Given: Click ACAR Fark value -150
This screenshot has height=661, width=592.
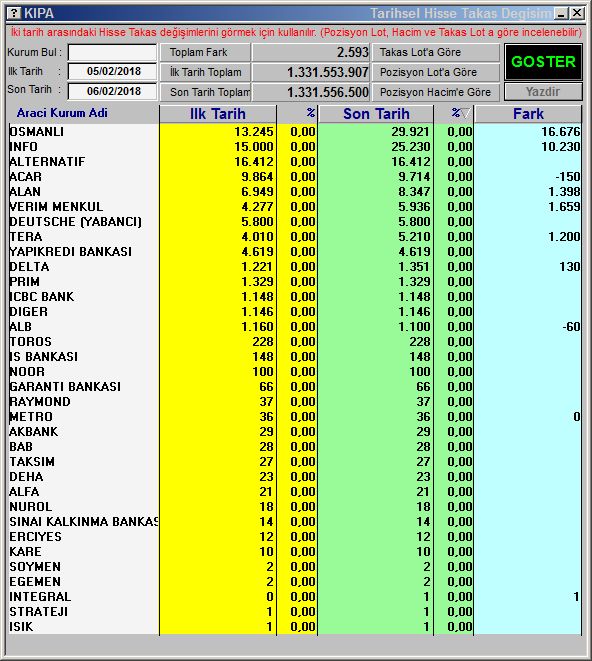Looking at the screenshot, I should tap(568, 177).
